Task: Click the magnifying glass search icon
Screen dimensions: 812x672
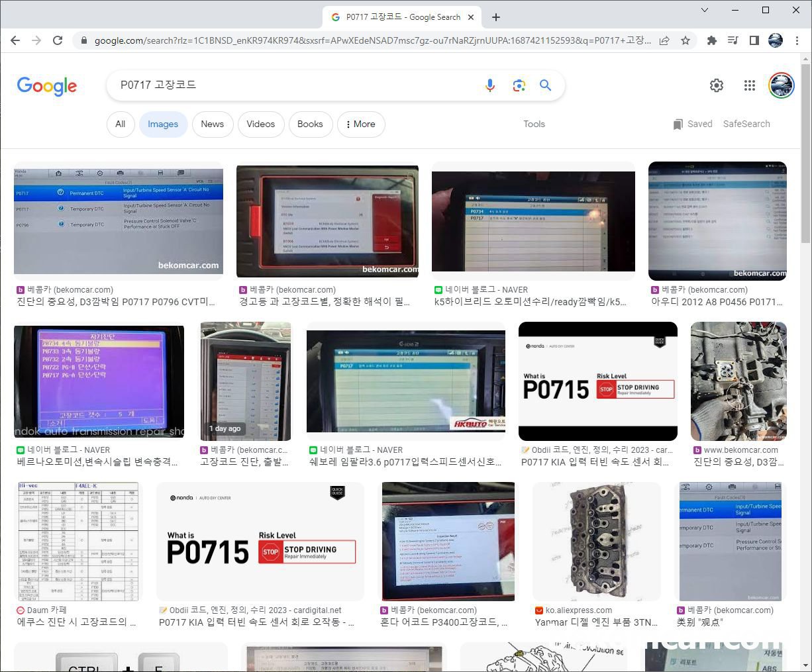Action: coord(545,85)
